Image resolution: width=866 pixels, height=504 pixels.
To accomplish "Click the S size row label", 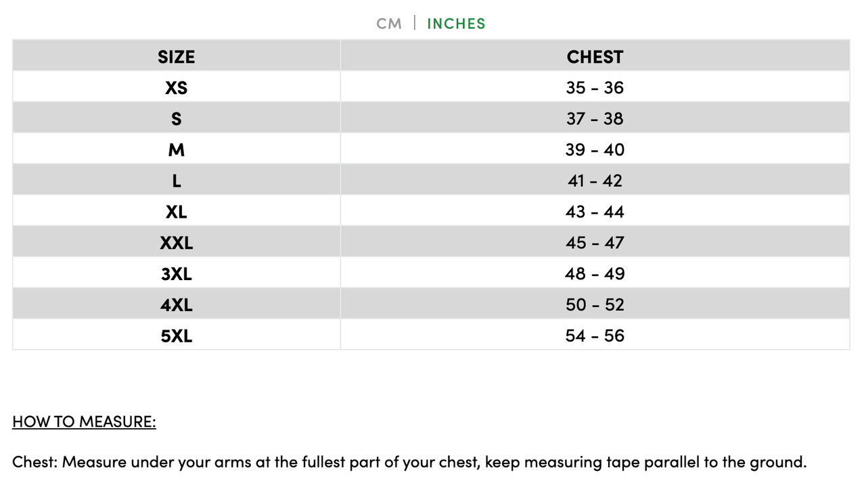I will tap(177, 119).
